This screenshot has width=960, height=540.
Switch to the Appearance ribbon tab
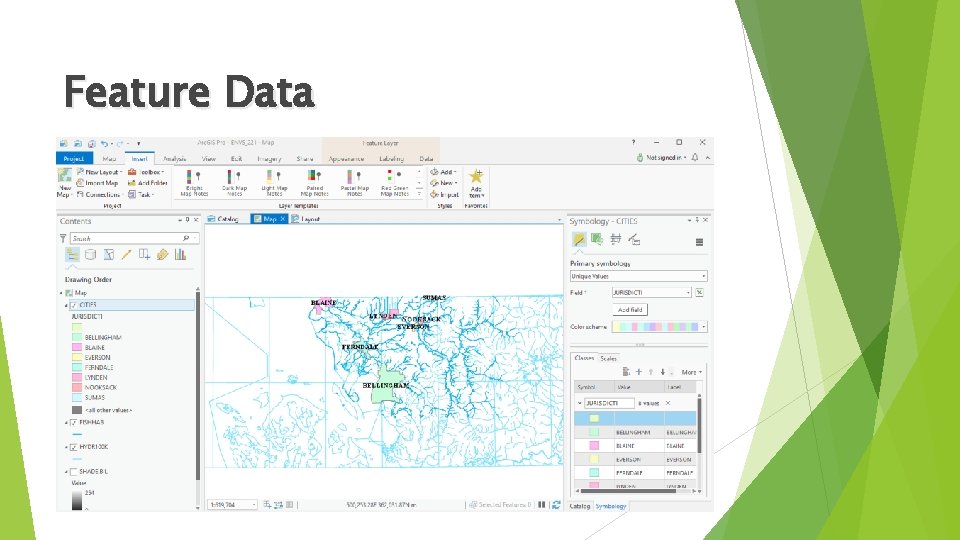coord(346,159)
